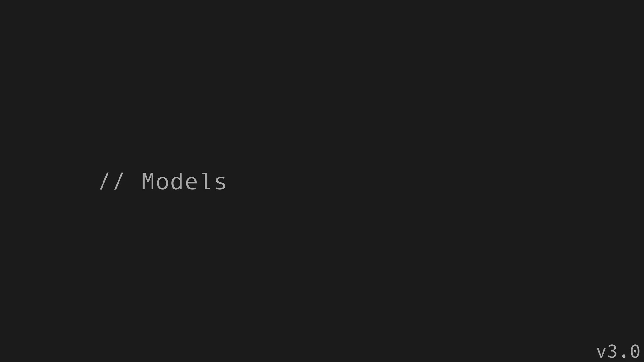This screenshot has height=362, width=644.
Task: Click the capital M in Models
Action: tap(147, 181)
